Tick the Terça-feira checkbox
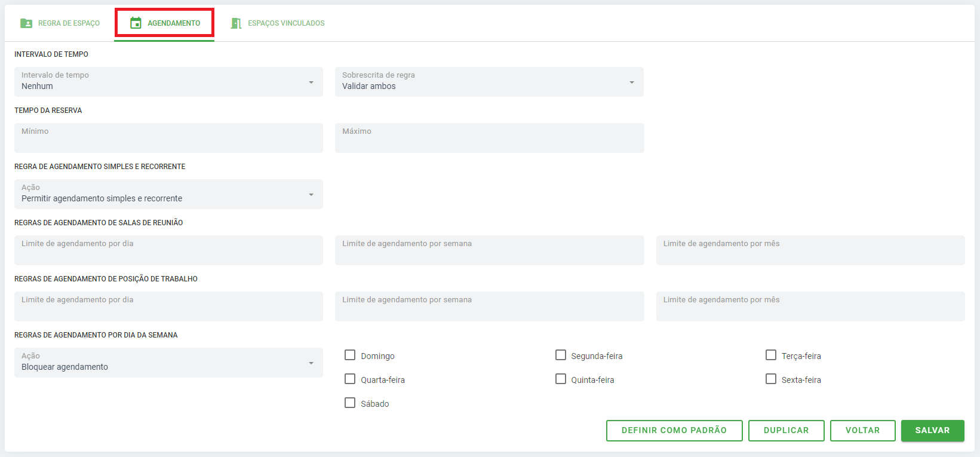The image size is (980, 457). pyautogui.click(x=771, y=355)
